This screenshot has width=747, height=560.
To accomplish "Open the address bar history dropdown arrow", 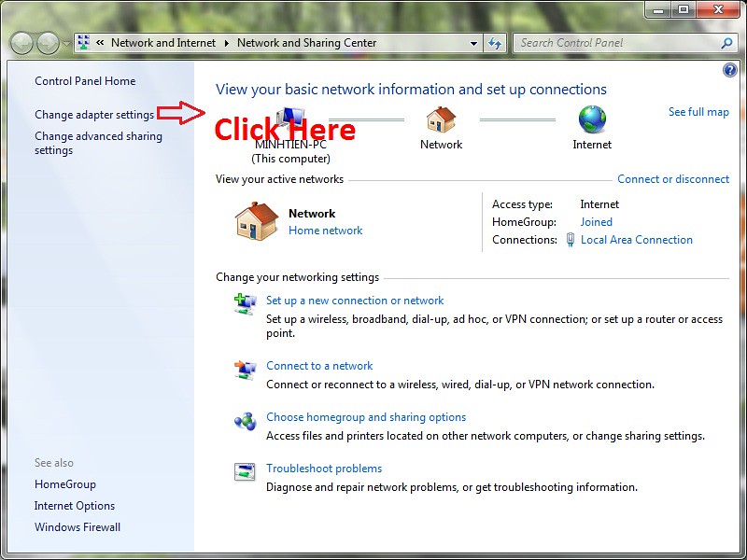I will pos(474,43).
